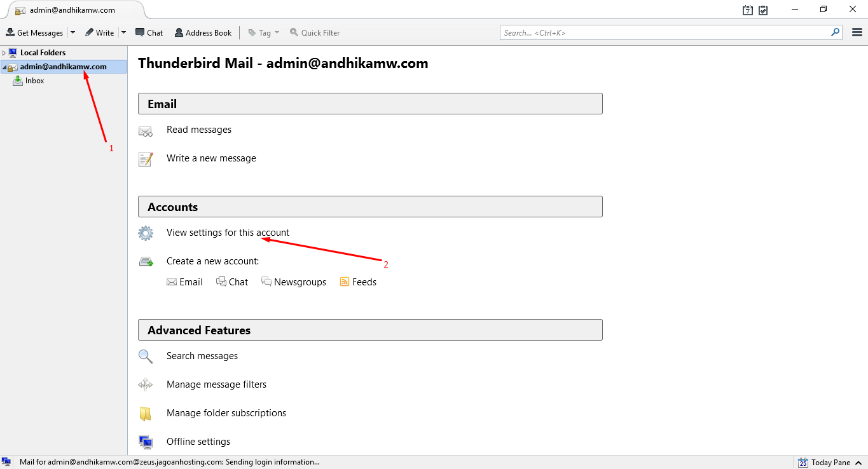Click Read messages link

[199, 130]
